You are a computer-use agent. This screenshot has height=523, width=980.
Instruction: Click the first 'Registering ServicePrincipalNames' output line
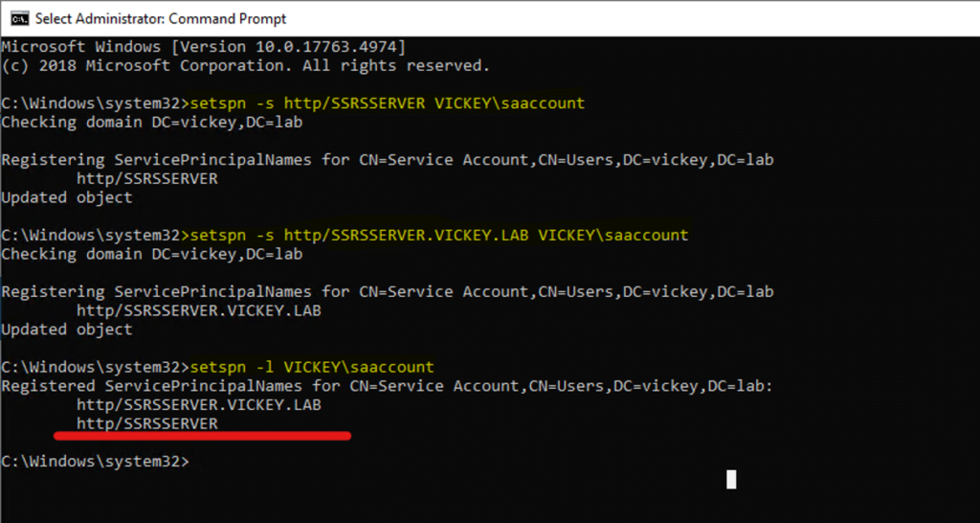(x=388, y=160)
